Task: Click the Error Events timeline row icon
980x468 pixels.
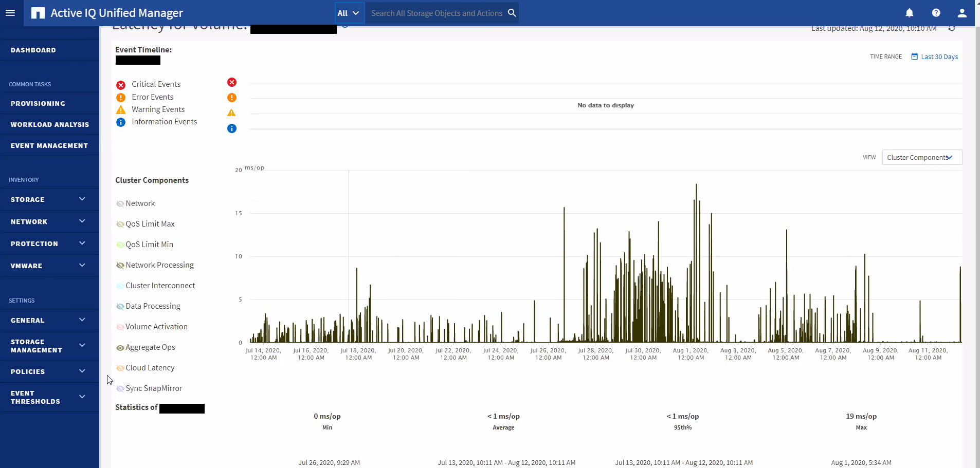Action: click(232, 98)
